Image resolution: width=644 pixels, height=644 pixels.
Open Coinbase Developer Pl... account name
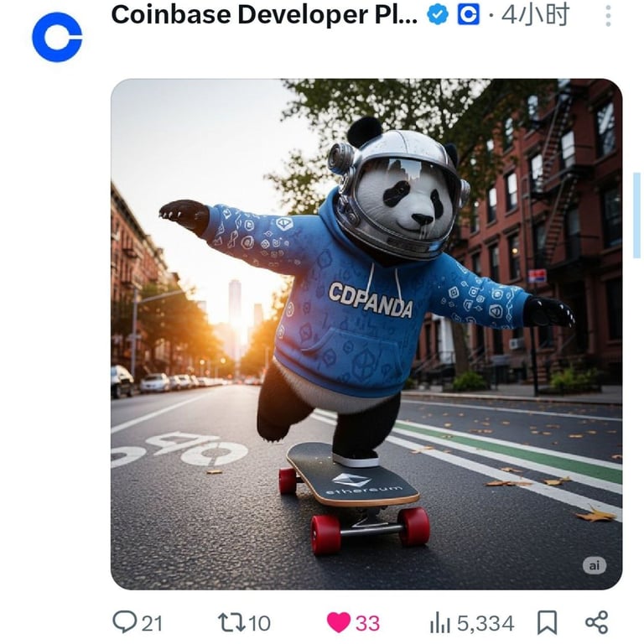click(x=264, y=14)
